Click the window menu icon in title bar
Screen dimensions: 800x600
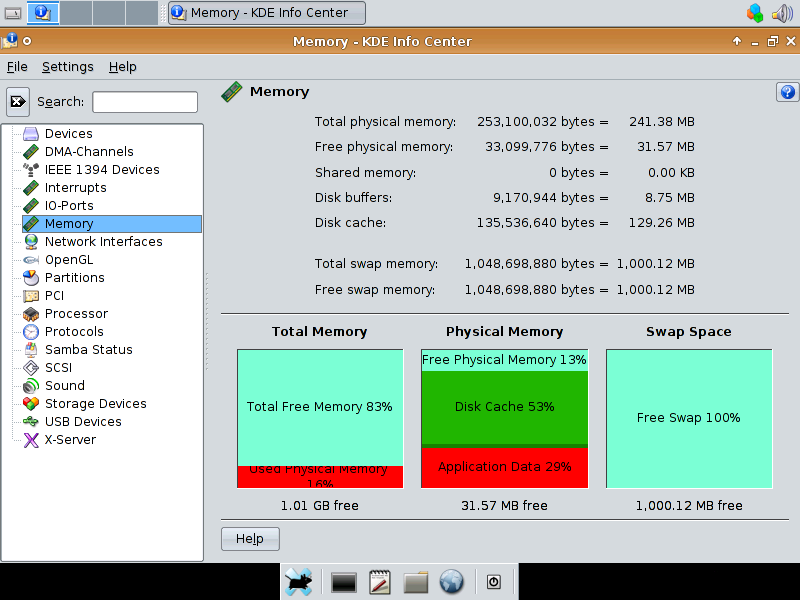10,41
